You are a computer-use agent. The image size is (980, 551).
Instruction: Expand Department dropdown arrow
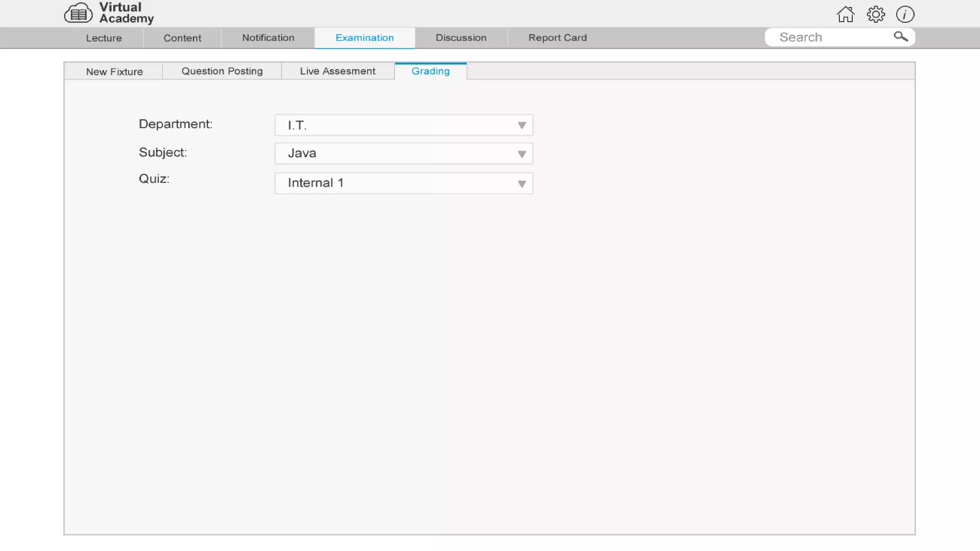(x=522, y=125)
